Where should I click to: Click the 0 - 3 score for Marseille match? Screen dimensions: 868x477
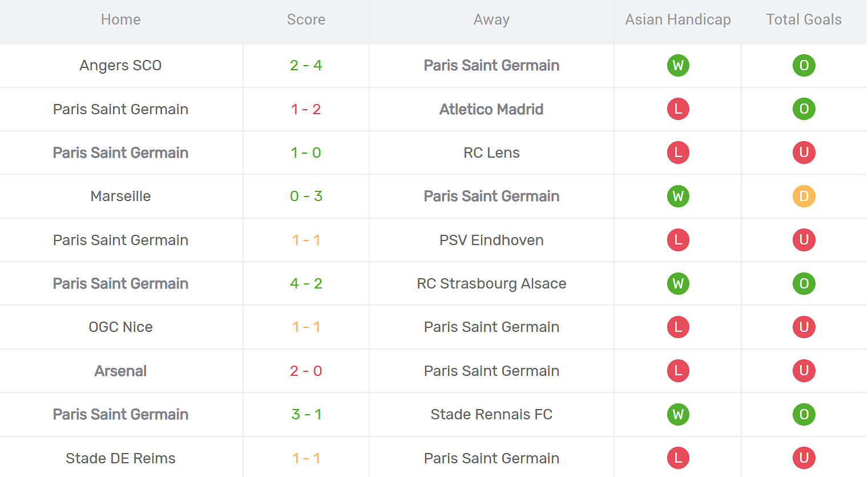[x=306, y=197]
